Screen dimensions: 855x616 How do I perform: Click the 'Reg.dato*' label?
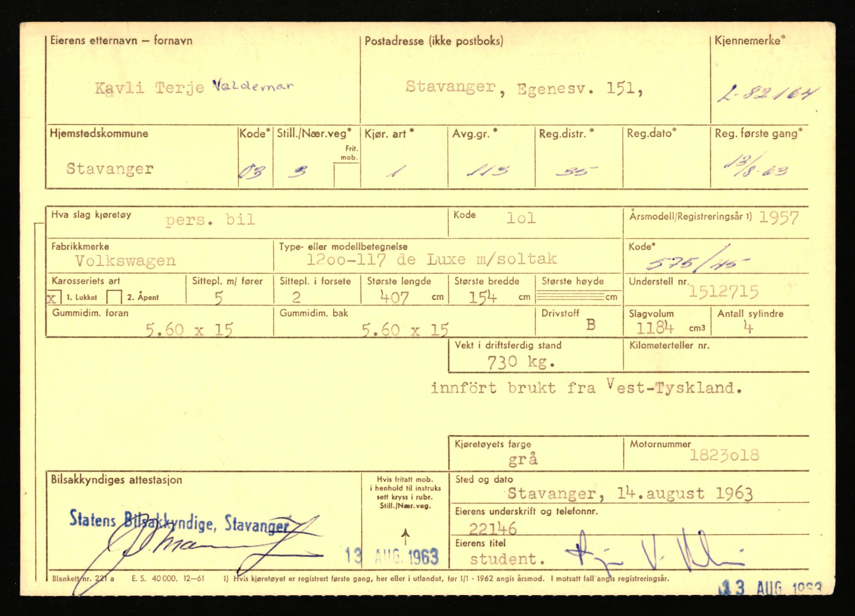tap(652, 134)
